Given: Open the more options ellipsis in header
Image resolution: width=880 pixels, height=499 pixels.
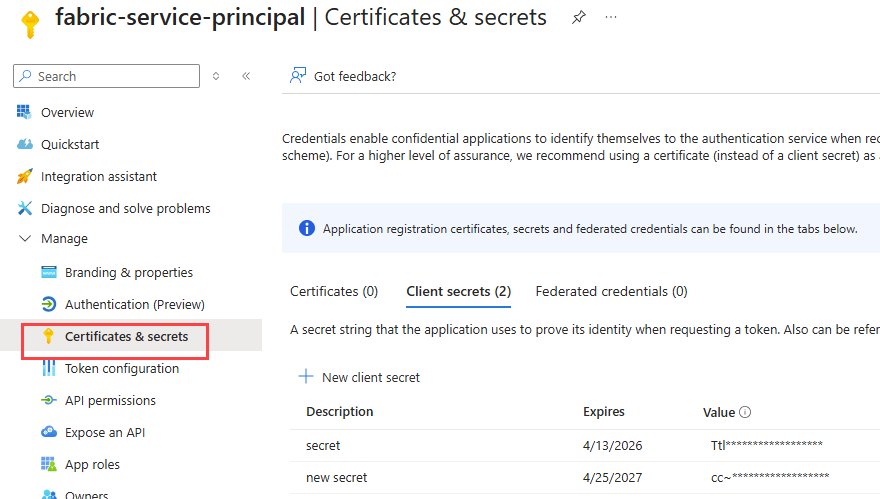Looking at the screenshot, I should [611, 18].
